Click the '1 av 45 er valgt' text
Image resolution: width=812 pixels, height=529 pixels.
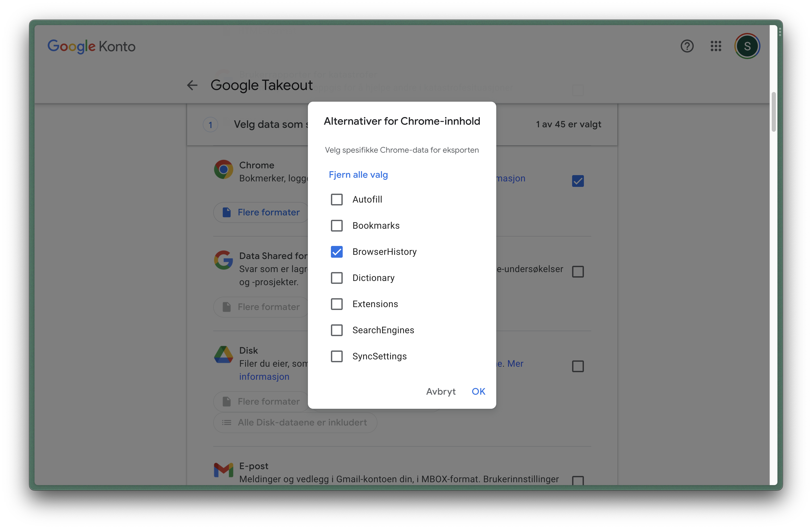(568, 124)
